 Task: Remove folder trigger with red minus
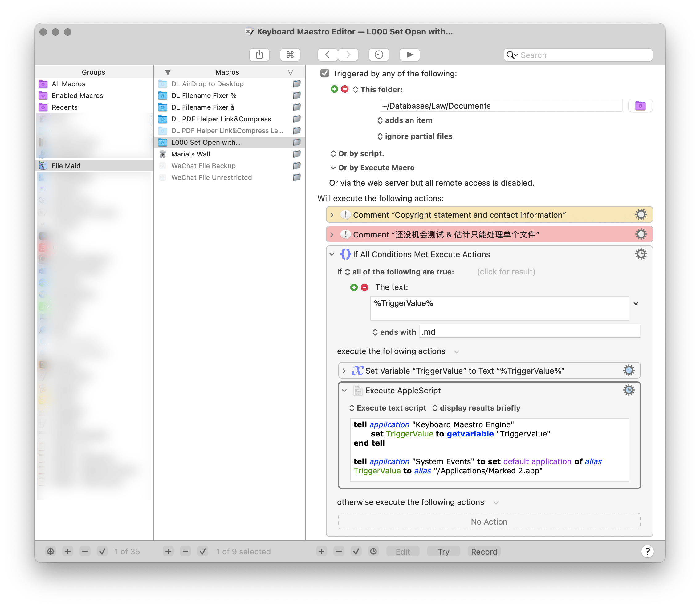[345, 89]
